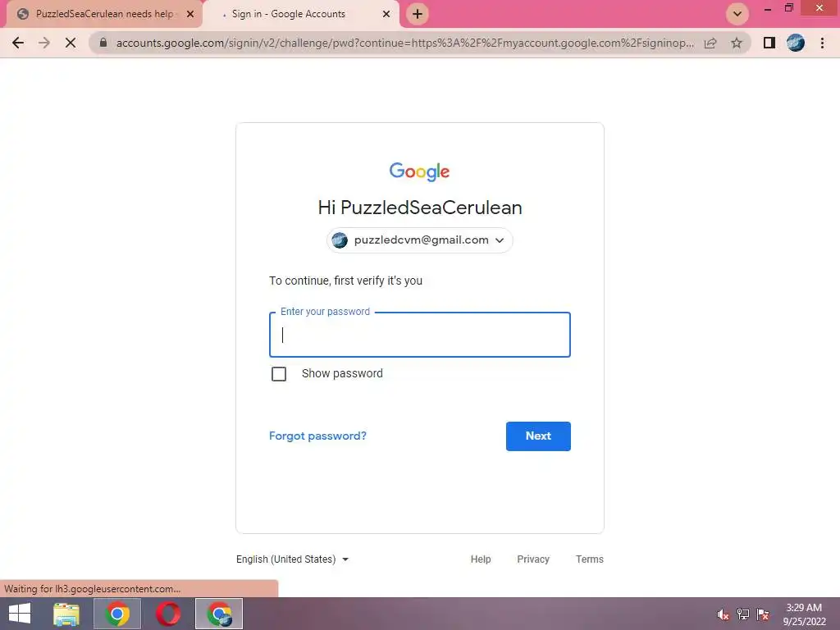Click the padlock site info icon
The image size is (840, 630).
click(x=103, y=43)
